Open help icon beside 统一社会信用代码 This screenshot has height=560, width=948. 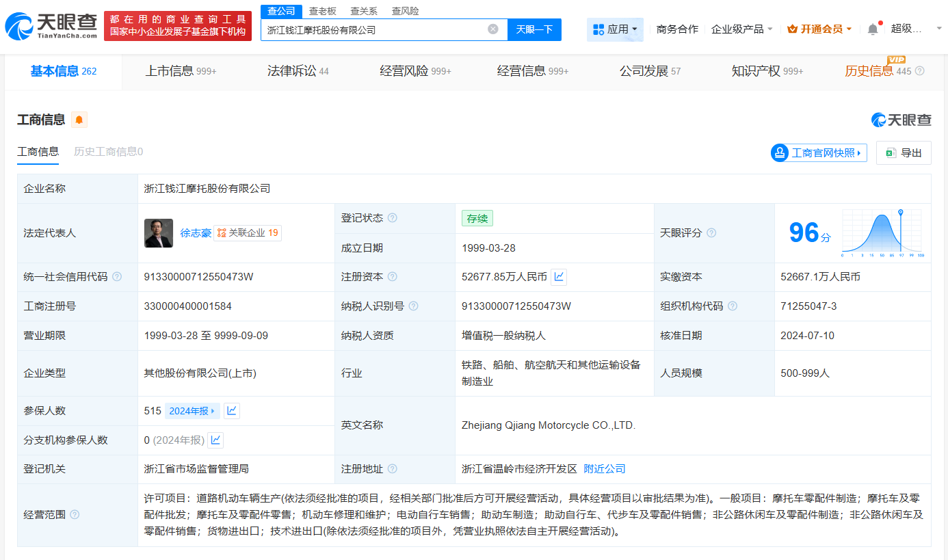(116, 277)
